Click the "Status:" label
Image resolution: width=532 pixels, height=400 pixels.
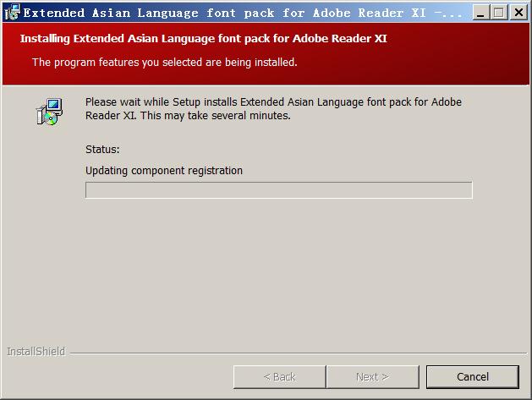(102, 150)
